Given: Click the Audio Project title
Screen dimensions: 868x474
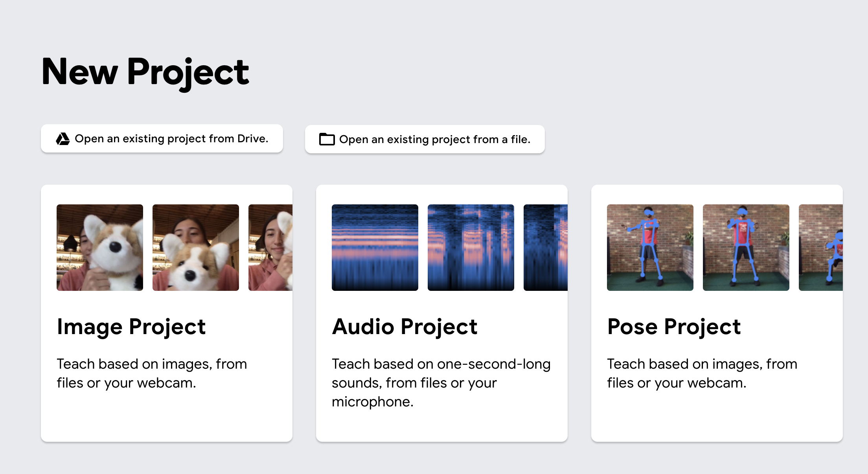Looking at the screenshot, I should pyautogui.click(x=405, y=326).
